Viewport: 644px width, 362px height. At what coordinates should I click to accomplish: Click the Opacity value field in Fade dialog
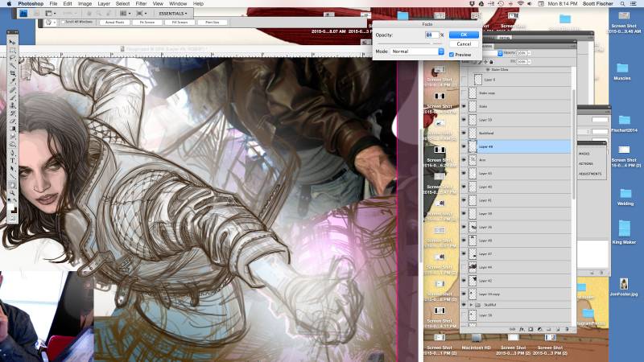pyautogui.click(x=432, y=35)
